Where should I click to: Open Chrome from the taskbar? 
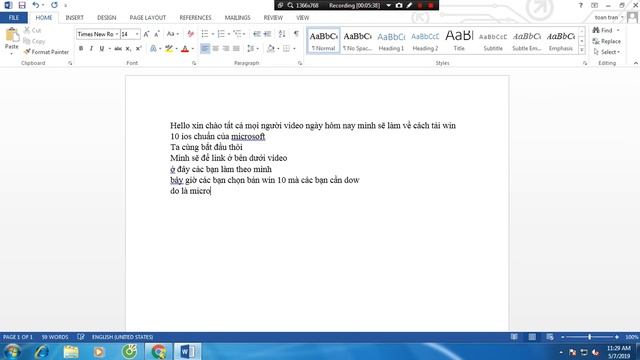[158, 351]
